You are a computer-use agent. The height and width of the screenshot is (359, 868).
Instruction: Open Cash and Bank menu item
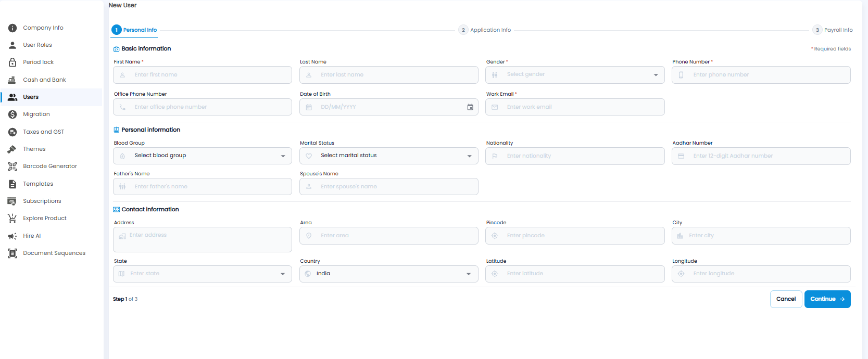[x=51, y=80]
